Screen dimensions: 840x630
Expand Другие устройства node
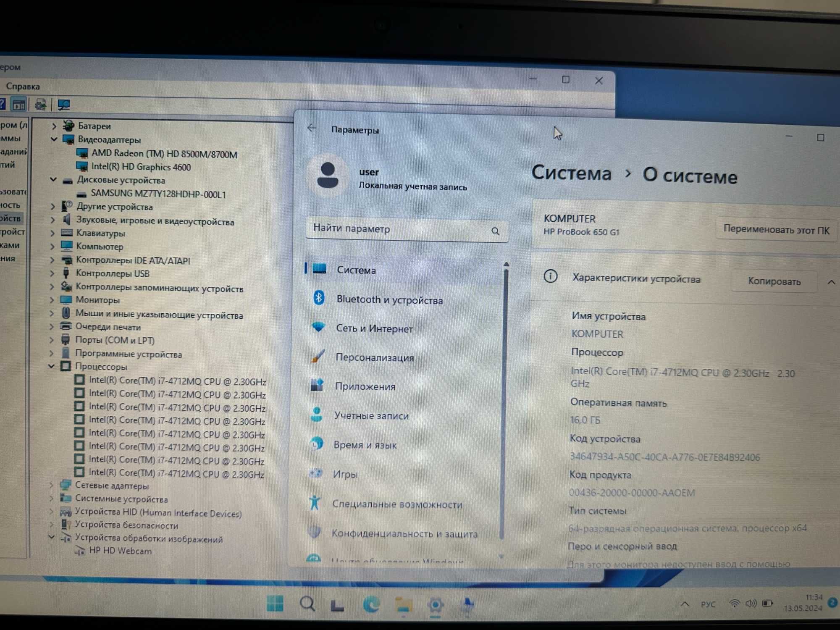click(x=53, y=206)
